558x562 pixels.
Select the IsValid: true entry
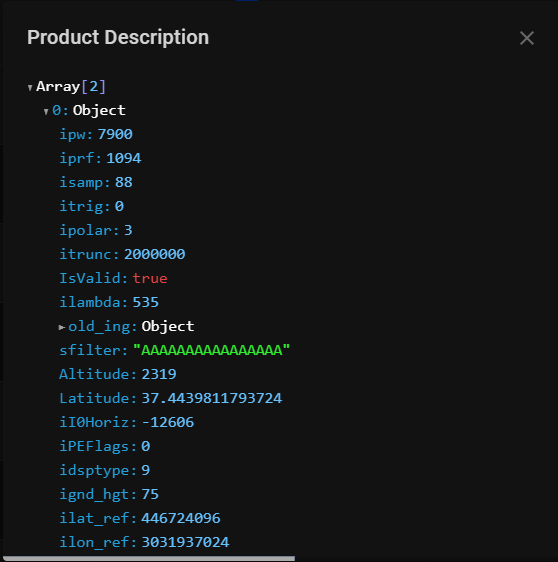tap(113, 278)
